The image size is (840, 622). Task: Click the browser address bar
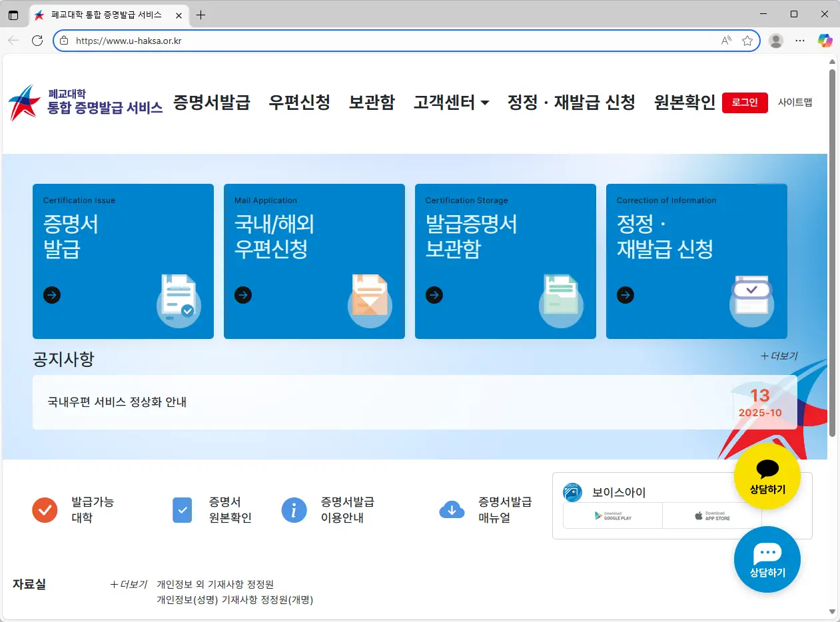(x=266, y=40)
